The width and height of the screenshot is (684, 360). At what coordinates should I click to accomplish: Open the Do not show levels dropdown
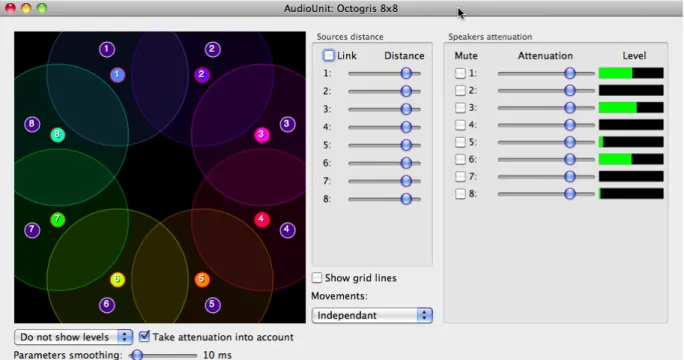73,337
